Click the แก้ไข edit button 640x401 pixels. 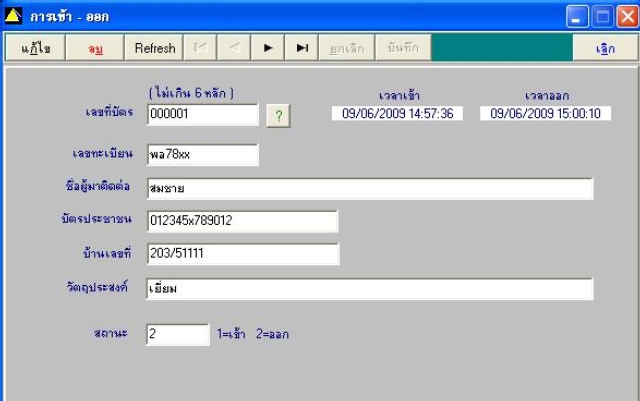tap(36, 48)
